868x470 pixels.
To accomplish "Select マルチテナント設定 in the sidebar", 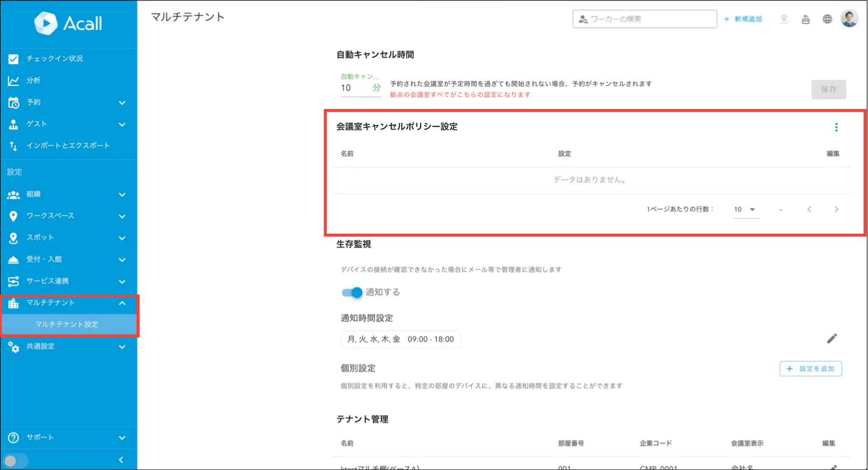I will point(67,324).
